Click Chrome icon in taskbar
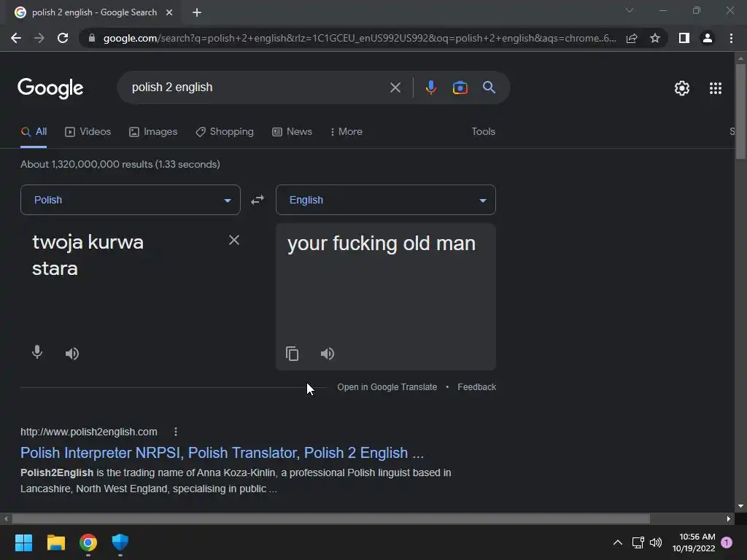747x560 pixels. (88, 542)
